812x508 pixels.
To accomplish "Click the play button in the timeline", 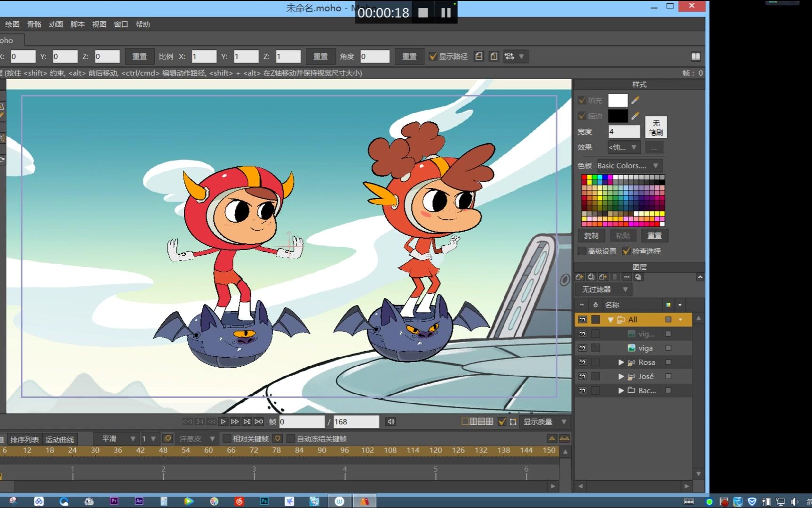I will (223, 421).
